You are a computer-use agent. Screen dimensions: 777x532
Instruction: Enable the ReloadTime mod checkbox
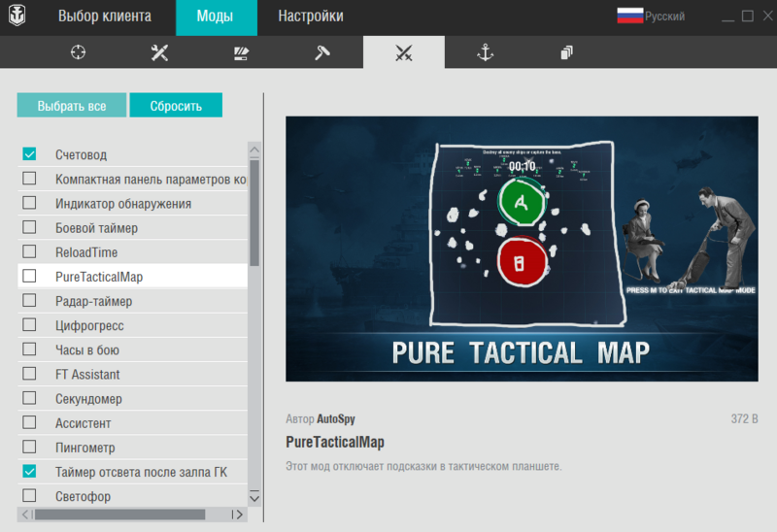pyautogui.click(x=29, y=252)
